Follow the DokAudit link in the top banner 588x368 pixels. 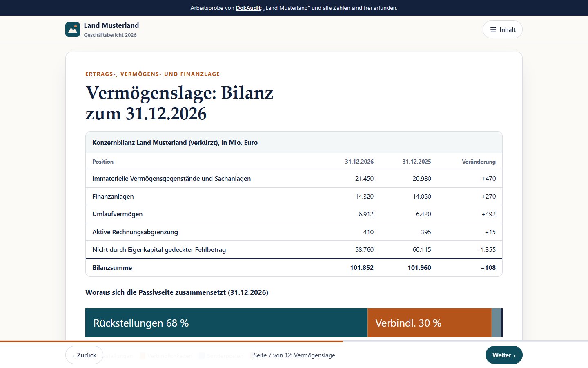click(248, 8)
